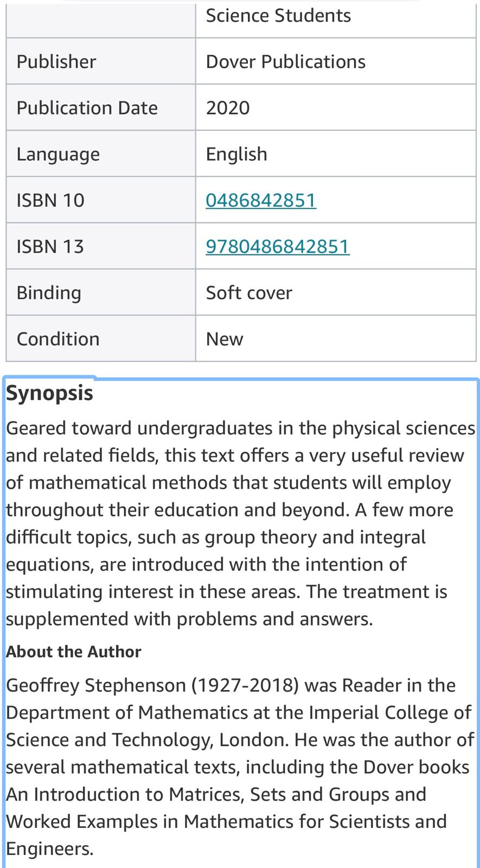Screen dimensions: 480x868
Task: Select the English language value
Action: click(236, 154)
